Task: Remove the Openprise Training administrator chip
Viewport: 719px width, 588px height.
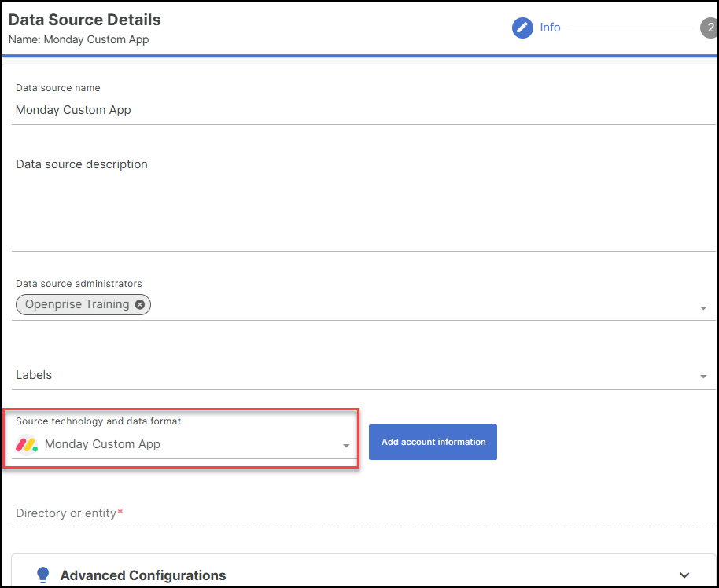Action: [140, 305]
